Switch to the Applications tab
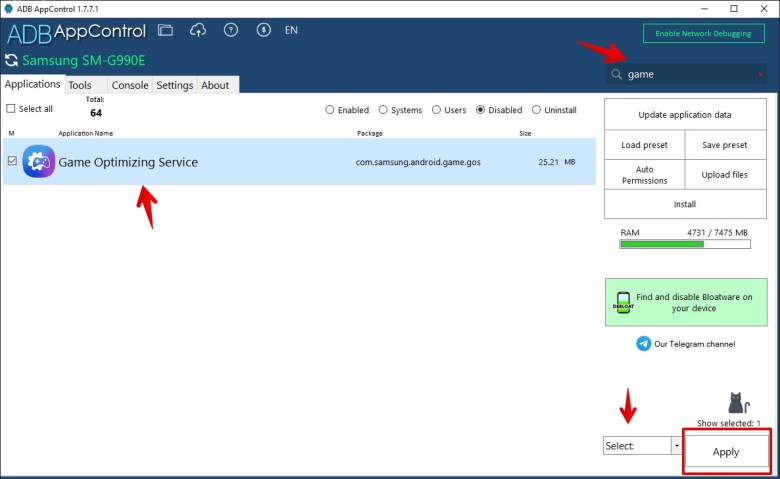 click(x=32, y=84)
